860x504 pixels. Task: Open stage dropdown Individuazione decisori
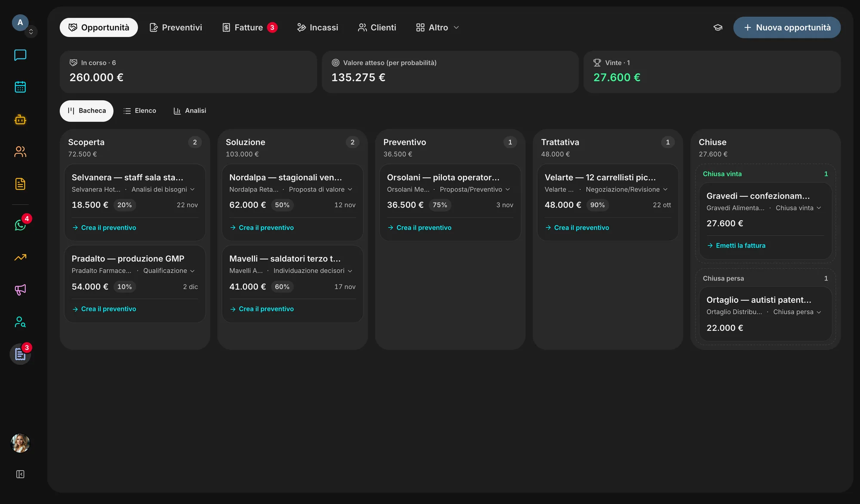[313, 270]
